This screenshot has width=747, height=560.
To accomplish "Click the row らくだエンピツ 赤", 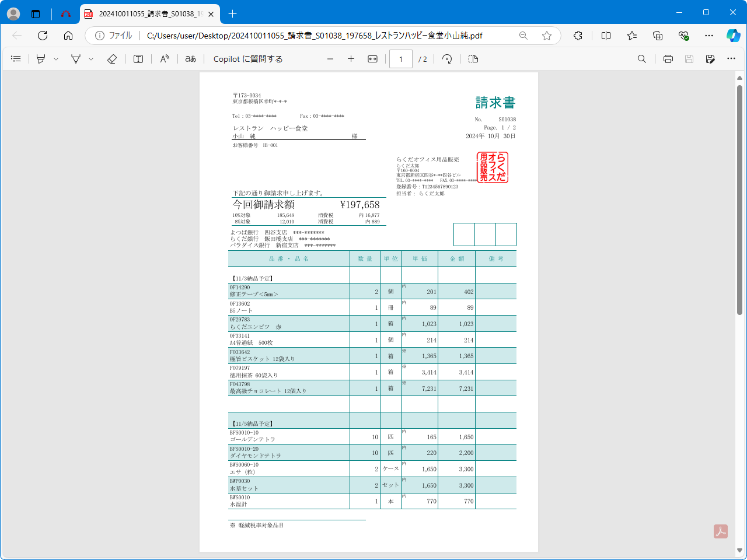I will pos(372,323).
